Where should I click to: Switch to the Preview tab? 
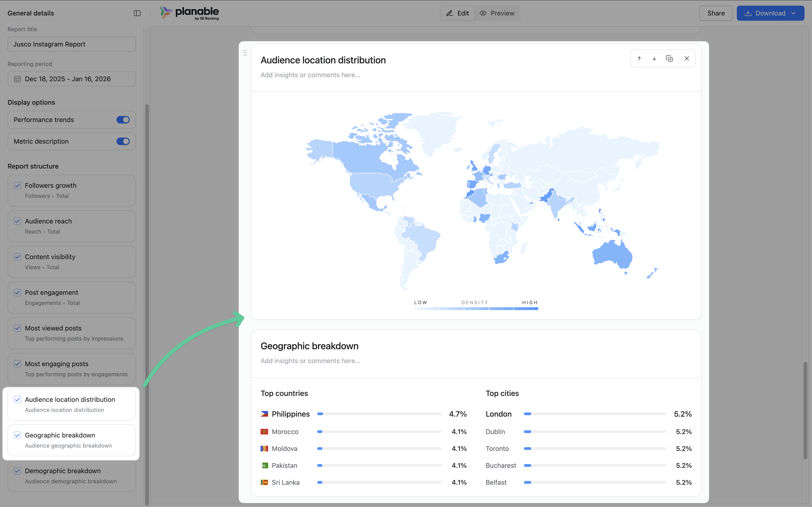pos(497,13)
